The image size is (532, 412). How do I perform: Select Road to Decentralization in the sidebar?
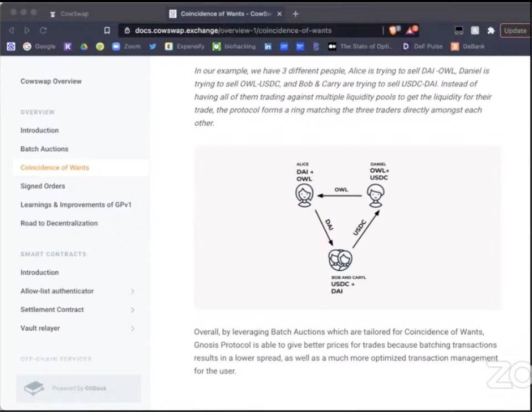[x=59, y=223]
